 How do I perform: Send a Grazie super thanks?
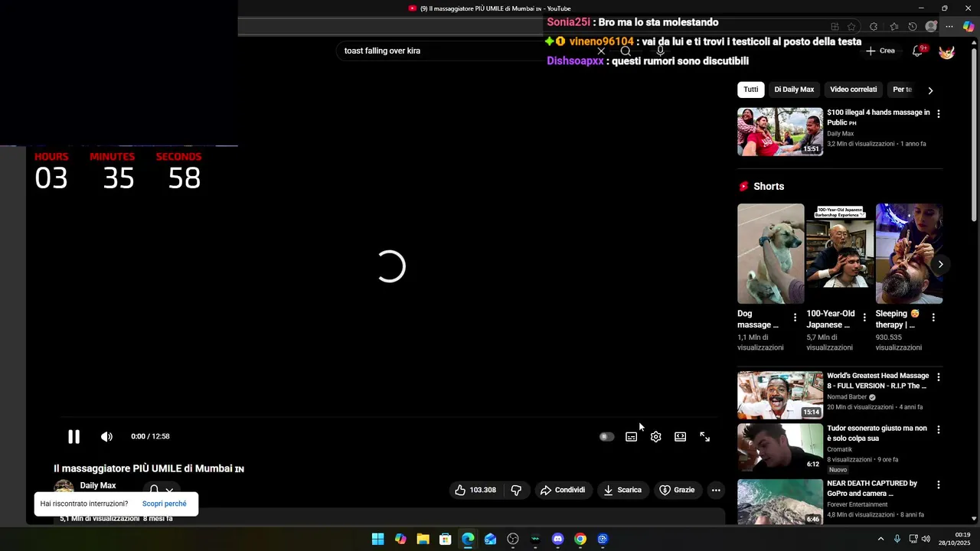point(678,490)
